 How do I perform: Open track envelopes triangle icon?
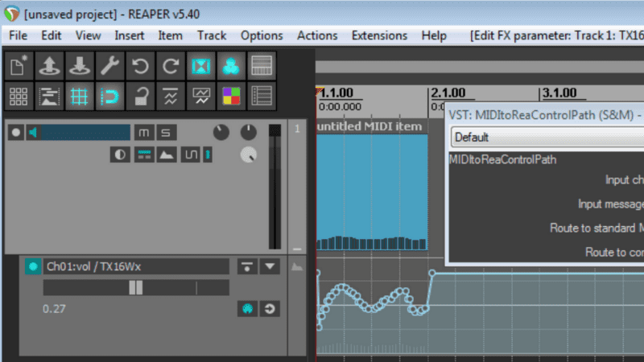(167, 154)
